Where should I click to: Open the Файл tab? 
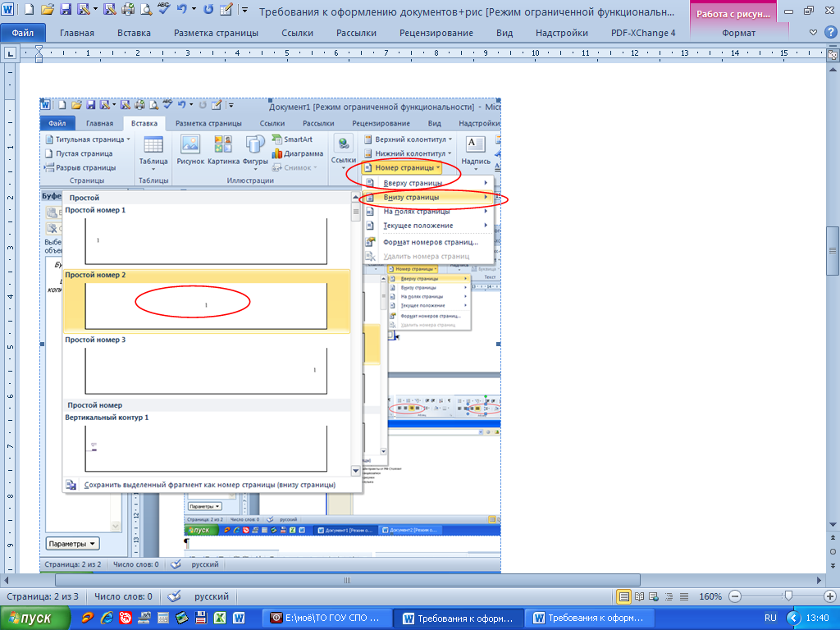click(x=22, y=33)
